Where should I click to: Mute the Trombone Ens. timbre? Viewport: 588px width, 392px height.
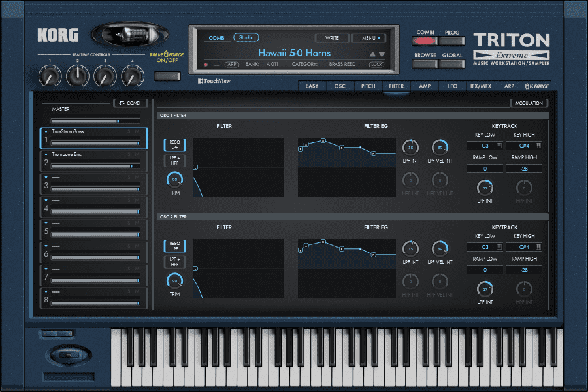[x=137, y=155]
